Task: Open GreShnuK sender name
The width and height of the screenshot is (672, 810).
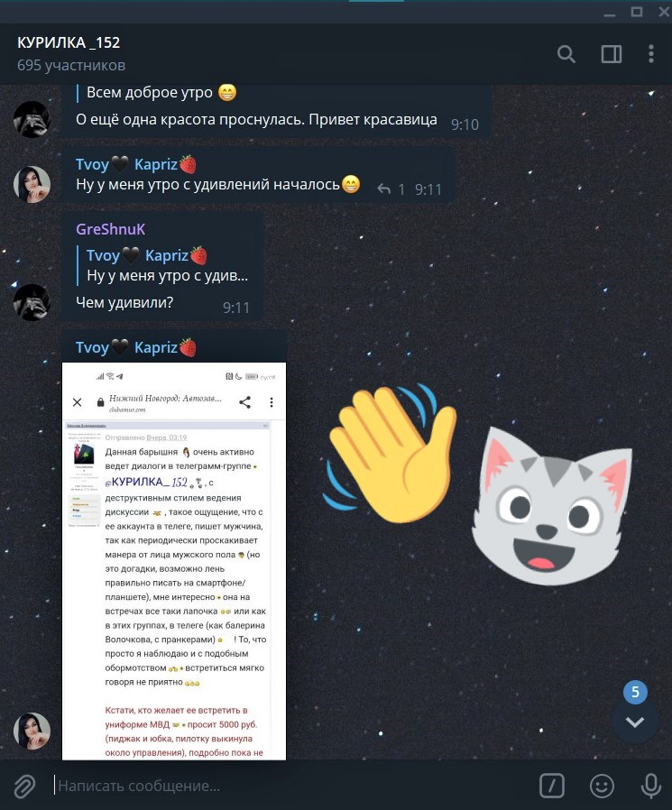Action: tap(111, 229)
